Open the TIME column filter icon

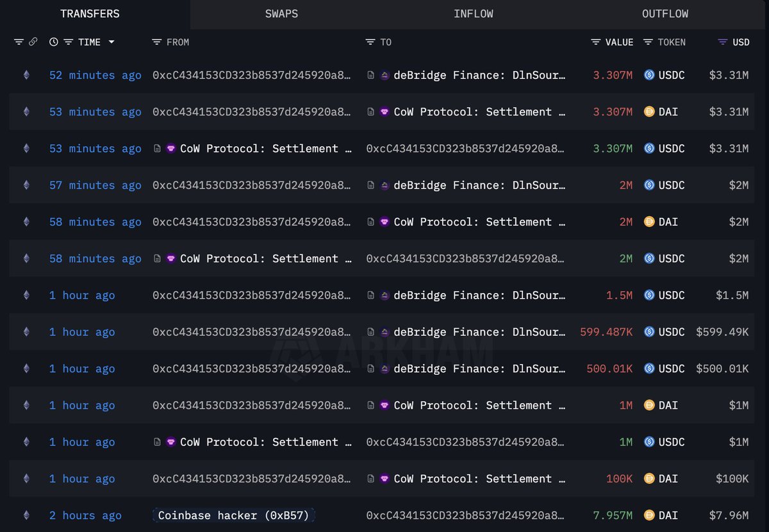click(x=69, y=42)
